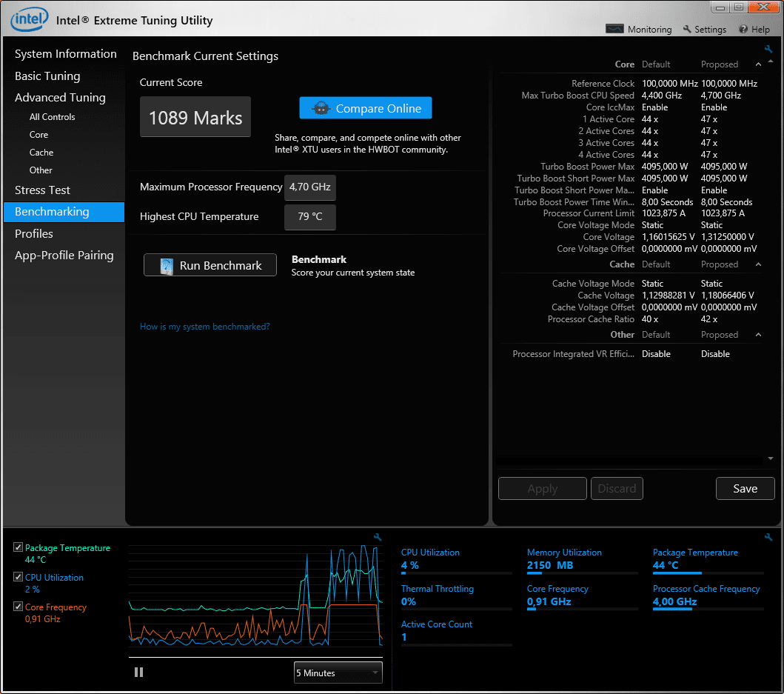
Task: Open the Profiles page
Action: (x=33, y=233)
